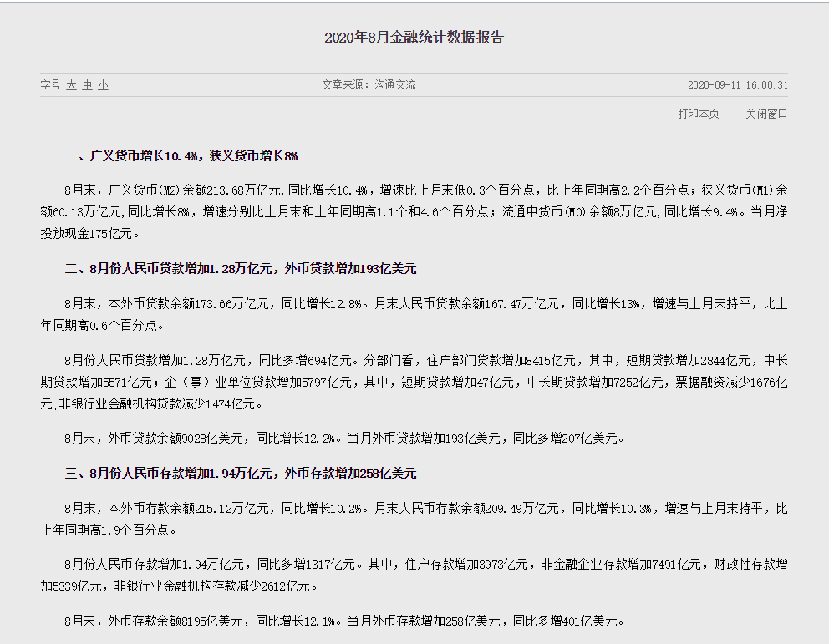The height and width of the screenshot is (644, 829).
Task: Click the paragraph starting 8月末，本外币贷款余额173.66万亿元
Action: point(414,314)
